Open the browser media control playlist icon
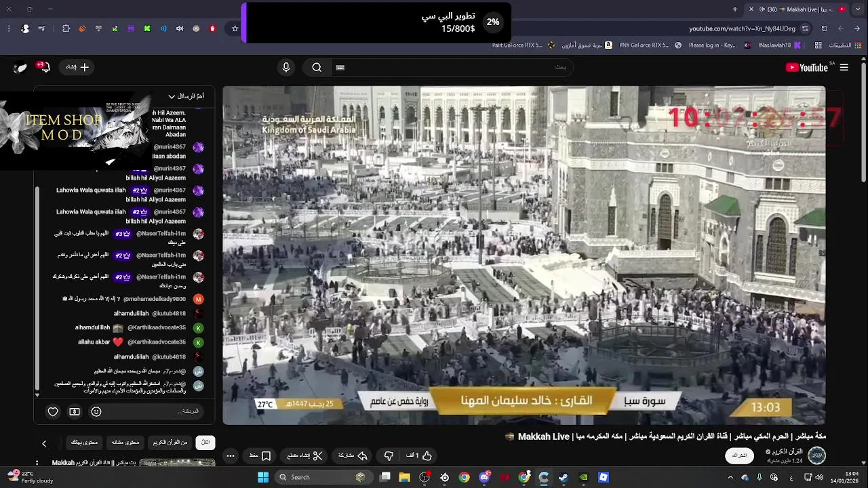 [42, 28]
